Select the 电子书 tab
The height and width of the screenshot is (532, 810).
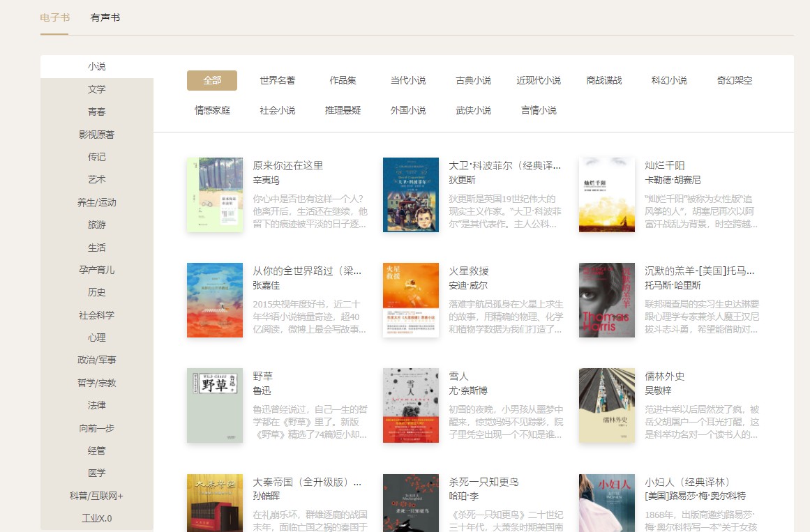pyautogui.click(x=54, y=17)
